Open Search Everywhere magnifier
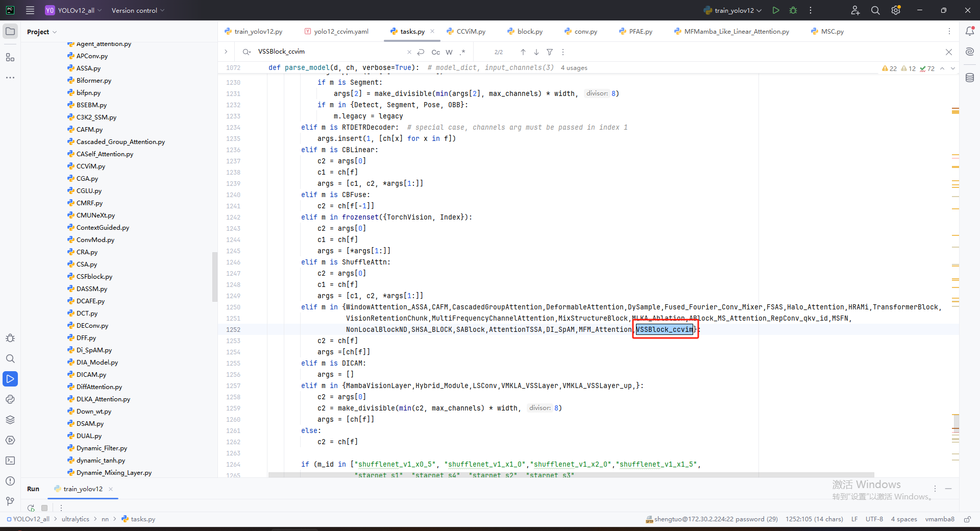 (x=875, y=10)
